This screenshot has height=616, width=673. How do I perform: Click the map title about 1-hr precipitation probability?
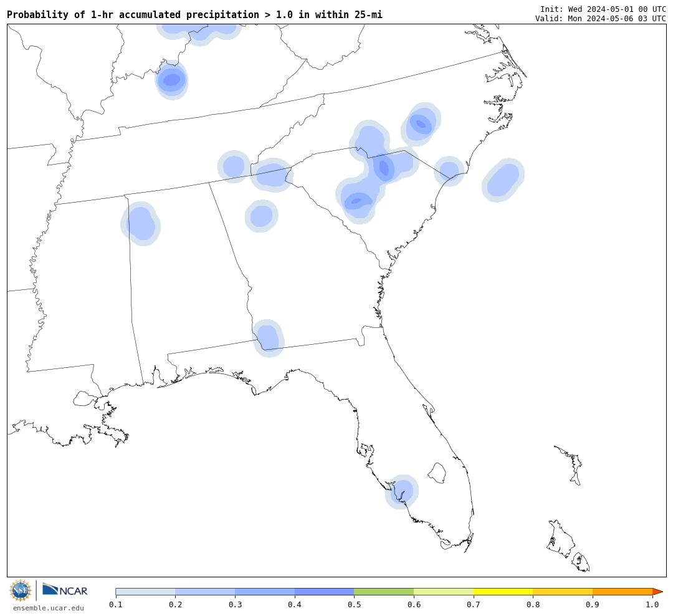click(x=194, y=15)
